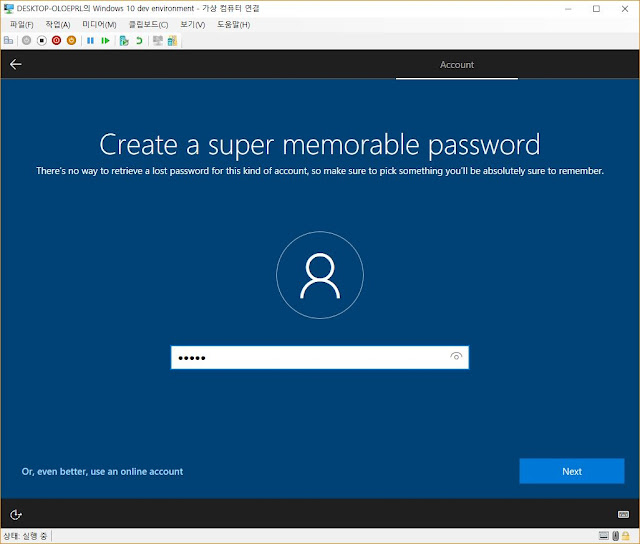Open the 파일(F) menu
Screen dimensions: 640x544
(22, 24)
